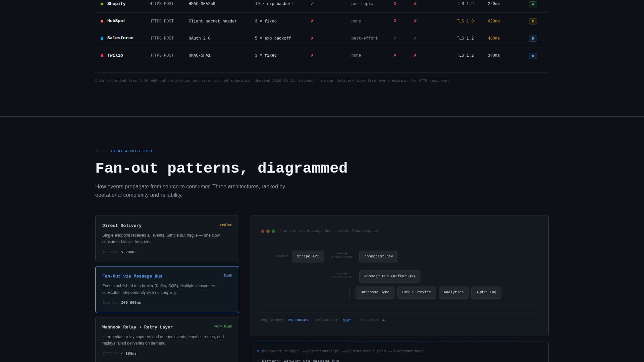Click the terminal prompt dollar icon
The image size is (644, 362).
258,351
